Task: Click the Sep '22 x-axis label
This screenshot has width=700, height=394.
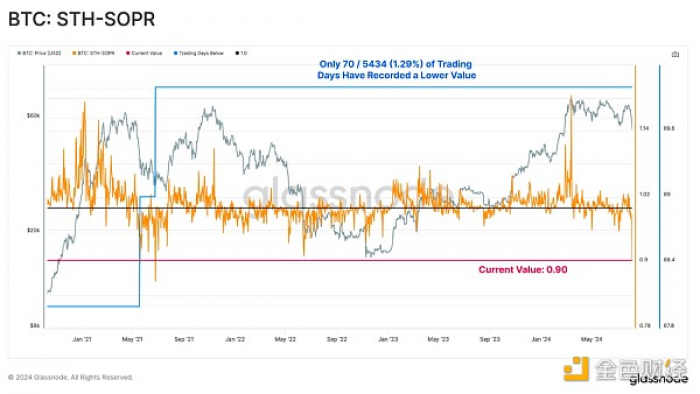Action: (x=337, y=340)
